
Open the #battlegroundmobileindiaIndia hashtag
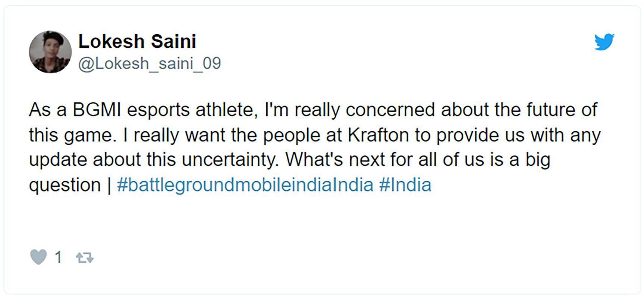coord(245,185)
